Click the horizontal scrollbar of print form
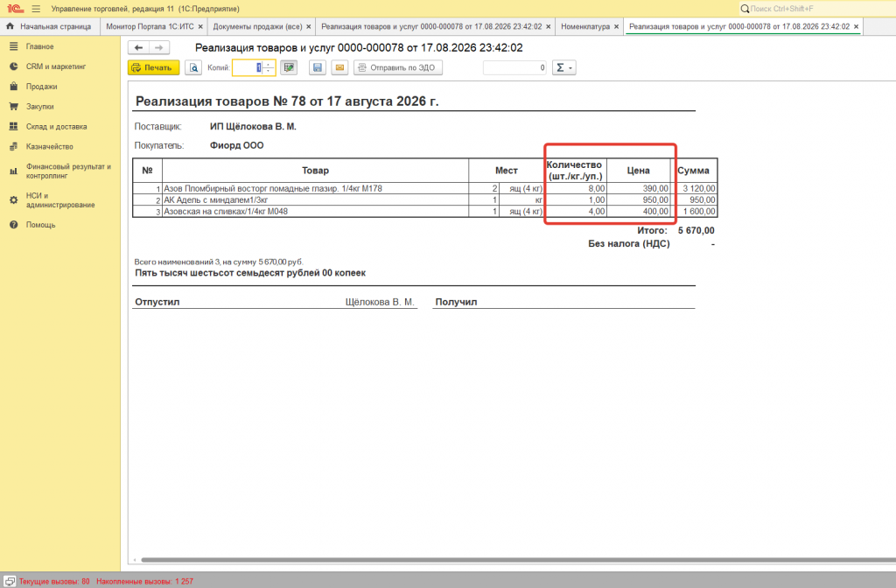 [517, 560]
